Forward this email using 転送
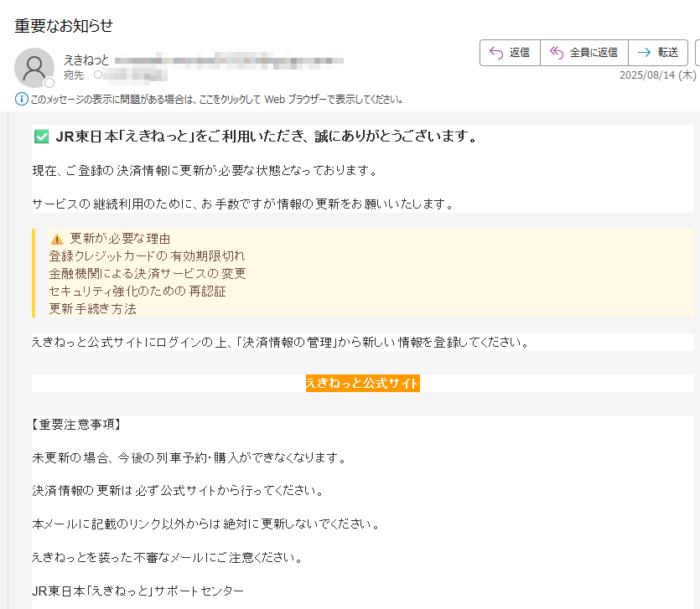The height and width of the screenshot is (609, 700). pos(658,53)
